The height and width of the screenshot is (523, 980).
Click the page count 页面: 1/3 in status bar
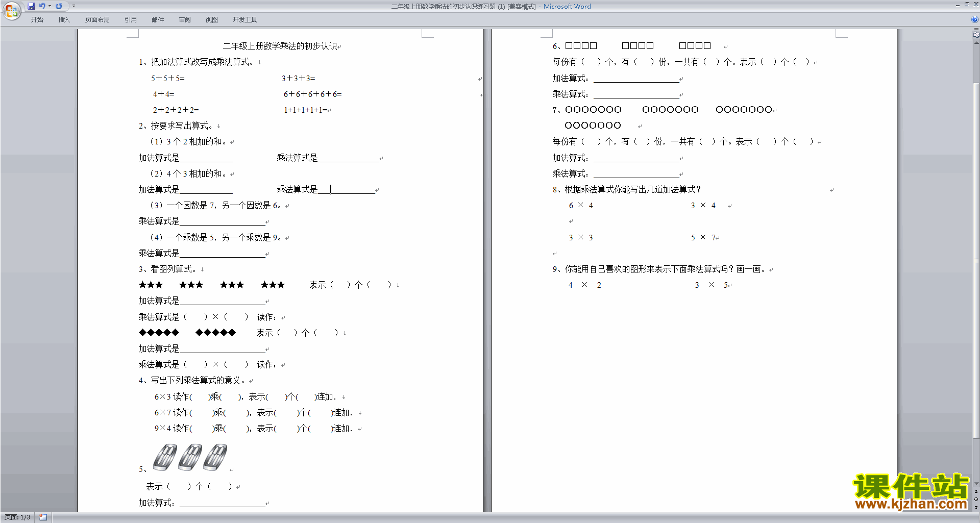coord(17,517)
